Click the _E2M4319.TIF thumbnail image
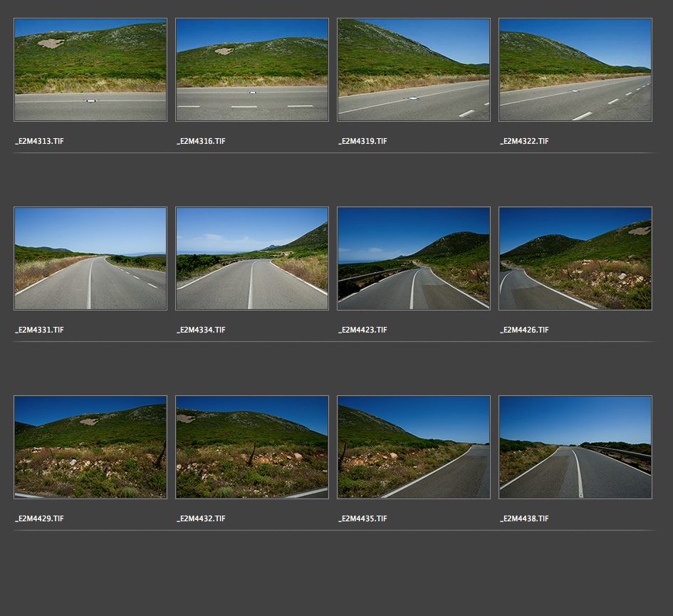This screenshot has height=616, width=673. coord(414,70)
